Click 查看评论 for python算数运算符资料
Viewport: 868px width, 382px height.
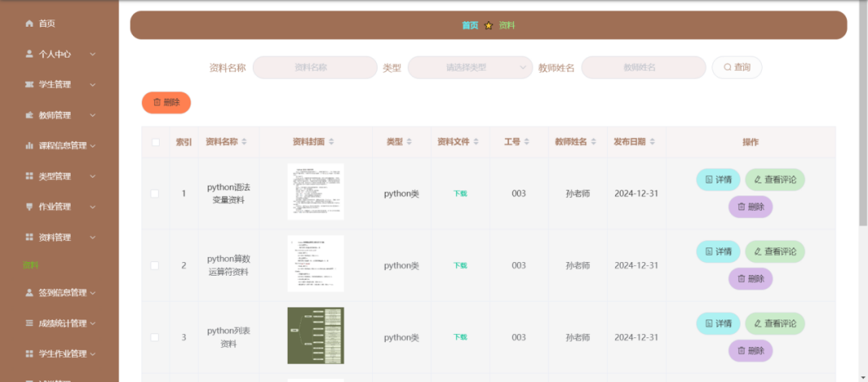[x=775, y=251]
